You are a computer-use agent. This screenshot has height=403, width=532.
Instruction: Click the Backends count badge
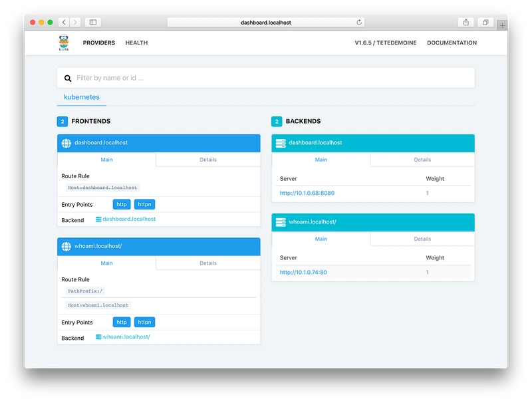coord(277,122)
